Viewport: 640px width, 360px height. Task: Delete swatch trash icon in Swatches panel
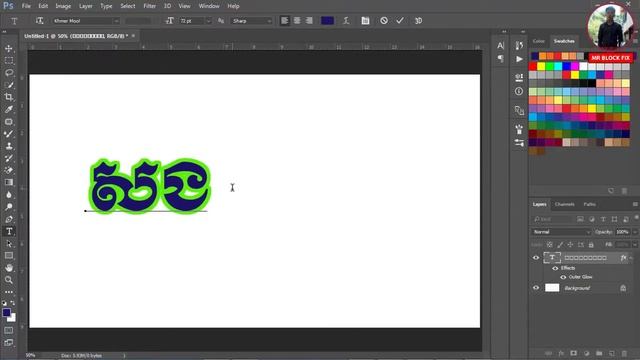tap(624, 191)
